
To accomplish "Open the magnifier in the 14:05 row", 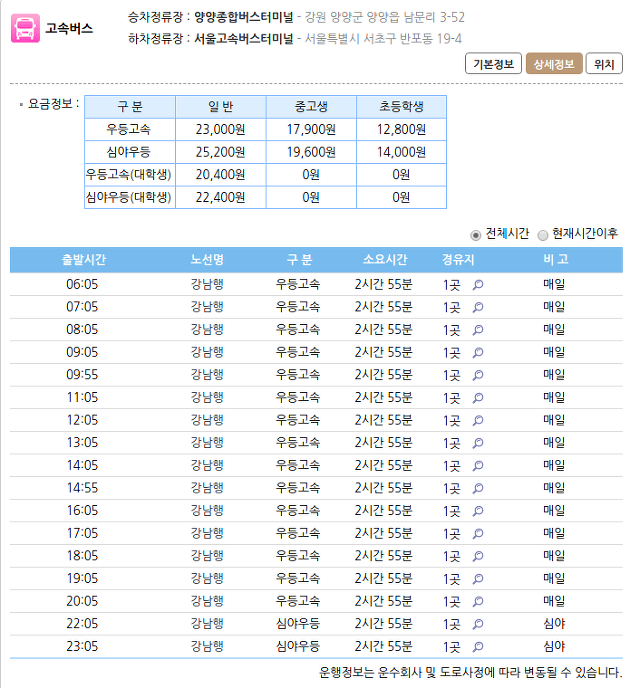I will (478, 466).
